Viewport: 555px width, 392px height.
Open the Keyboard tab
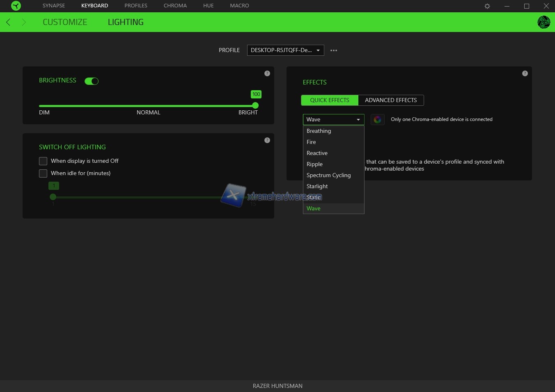pyautogui.click(x=95, y=6)
